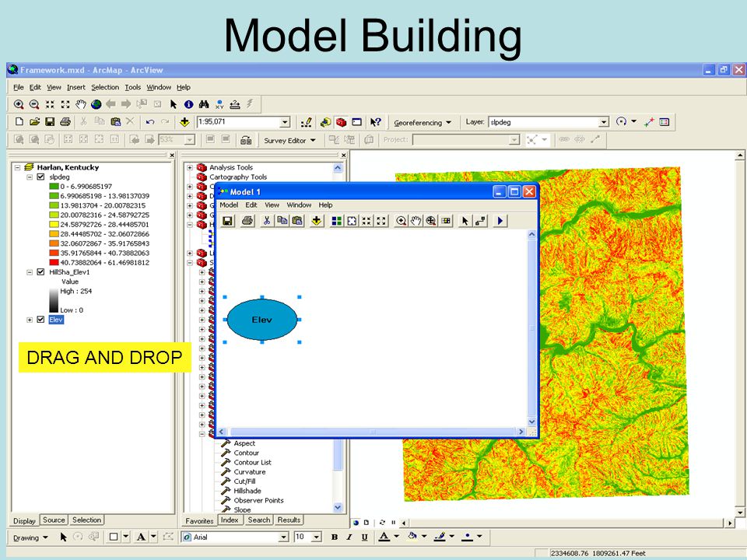Switch to the Source tab
This screenshot has height=560, width=747.
pyautogui.click(x=54, y=520)
